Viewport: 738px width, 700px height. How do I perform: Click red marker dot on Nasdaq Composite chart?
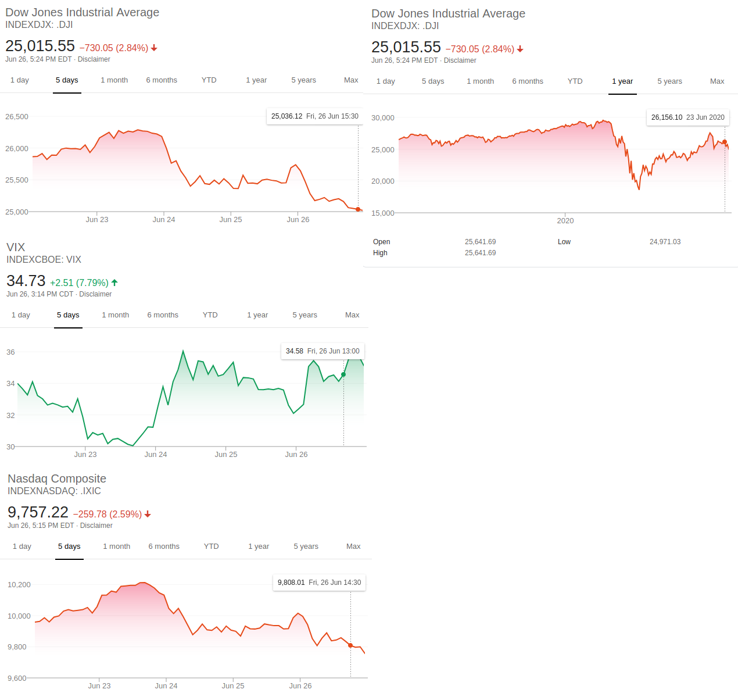click(350, 645)
